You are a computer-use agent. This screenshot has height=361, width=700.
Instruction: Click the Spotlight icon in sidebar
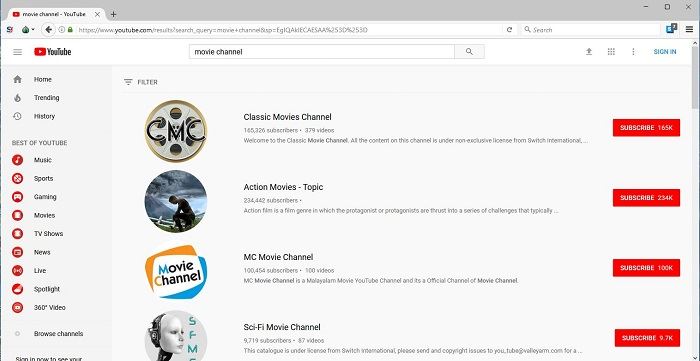17,289
